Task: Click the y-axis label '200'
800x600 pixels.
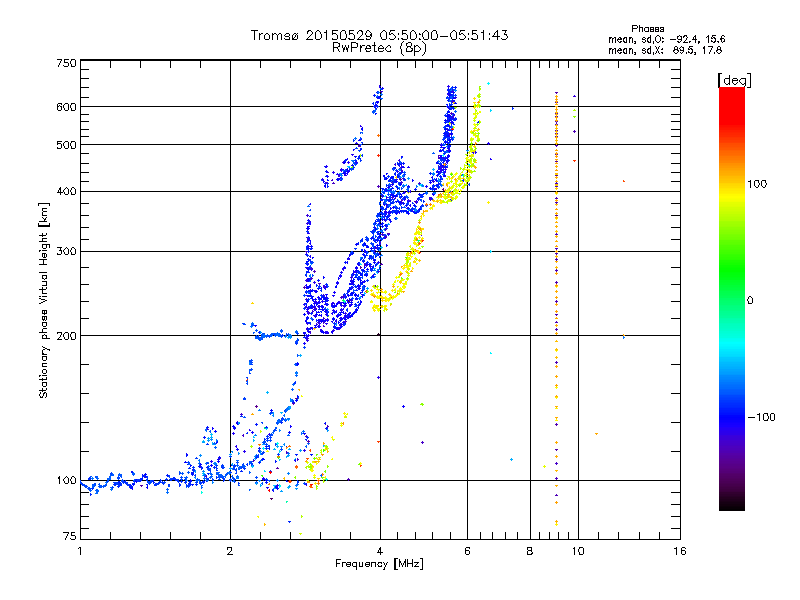Action: pos(66,336)
